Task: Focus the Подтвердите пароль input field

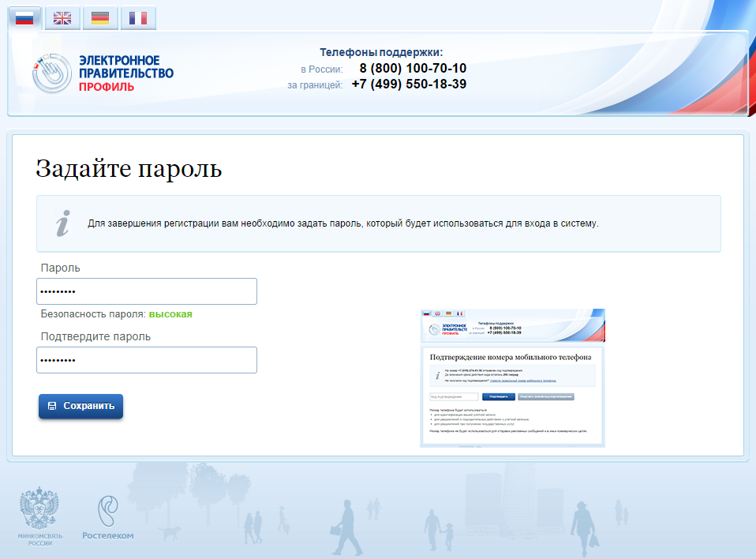Action: (147, 360)
